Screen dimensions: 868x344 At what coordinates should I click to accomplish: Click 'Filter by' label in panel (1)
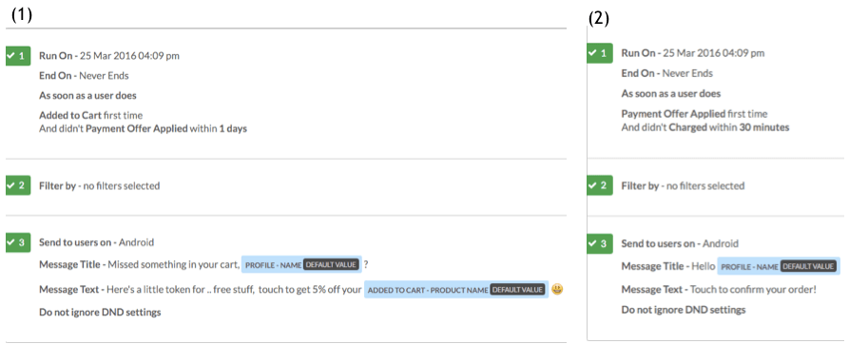point(57,186)
